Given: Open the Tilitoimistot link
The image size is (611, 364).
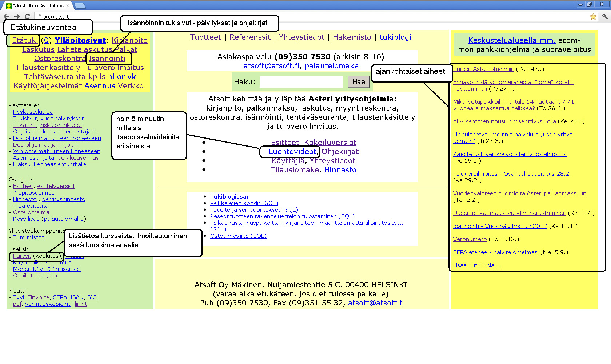Looking at the screenshot, I should (28, 237).
